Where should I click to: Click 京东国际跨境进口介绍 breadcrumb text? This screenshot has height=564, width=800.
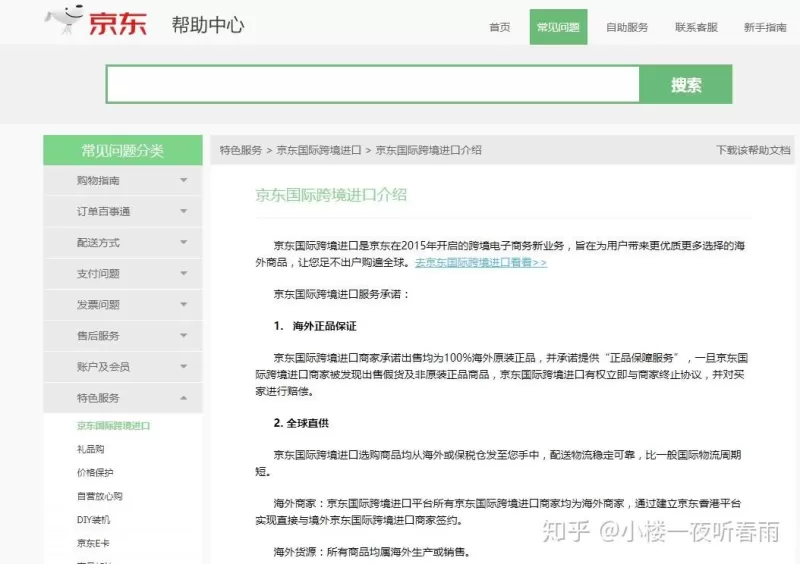click(x=429, y=150)
